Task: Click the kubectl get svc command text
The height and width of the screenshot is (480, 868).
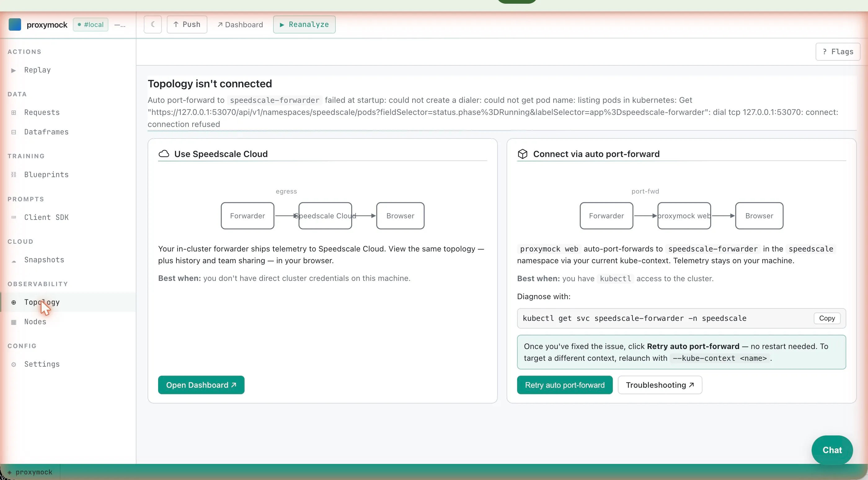Action: pyautogui.click(x=635, y=318)
